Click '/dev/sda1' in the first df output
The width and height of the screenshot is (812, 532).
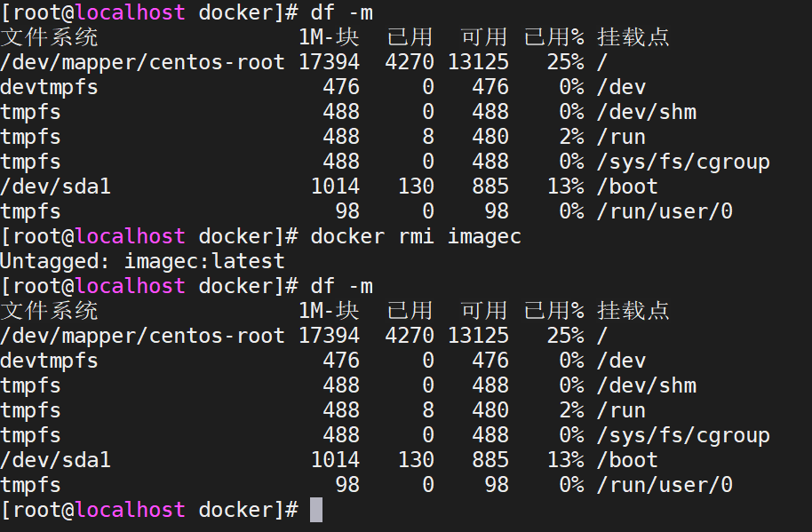pyautogui.click(x=55, y=187)
